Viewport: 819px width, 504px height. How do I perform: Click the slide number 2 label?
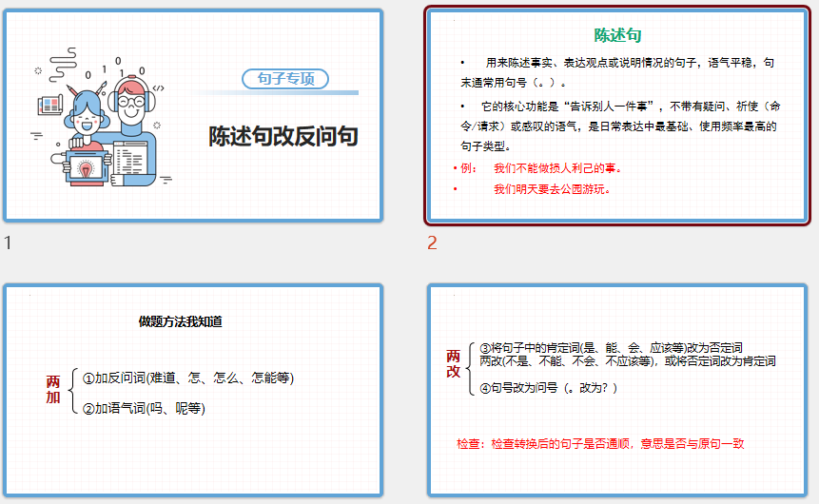432,242
